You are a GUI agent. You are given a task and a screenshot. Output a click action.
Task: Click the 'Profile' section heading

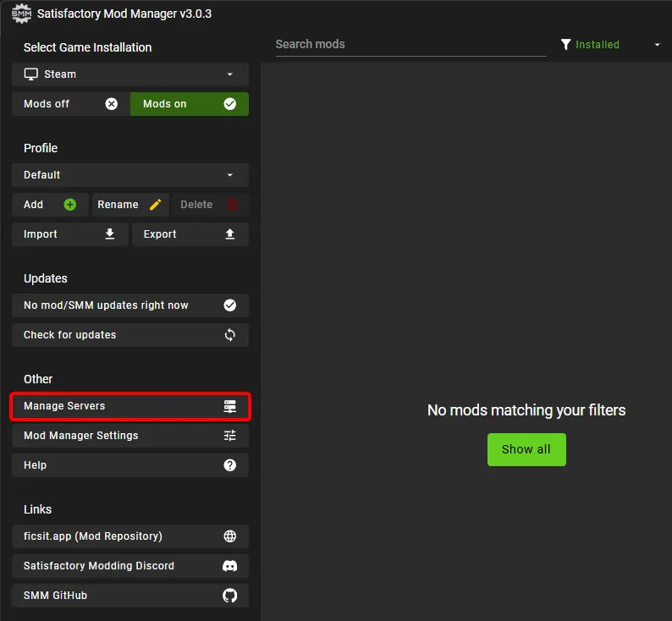41,148
